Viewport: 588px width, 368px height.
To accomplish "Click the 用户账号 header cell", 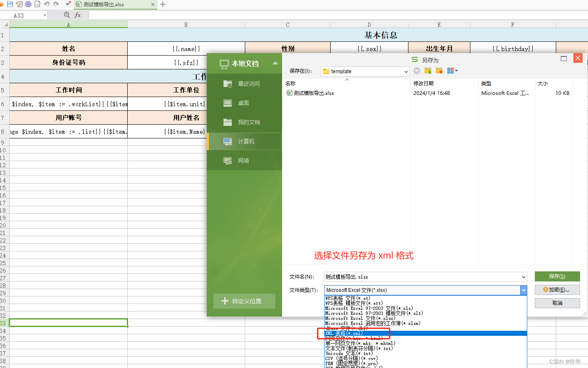I will tap(68, 118).
